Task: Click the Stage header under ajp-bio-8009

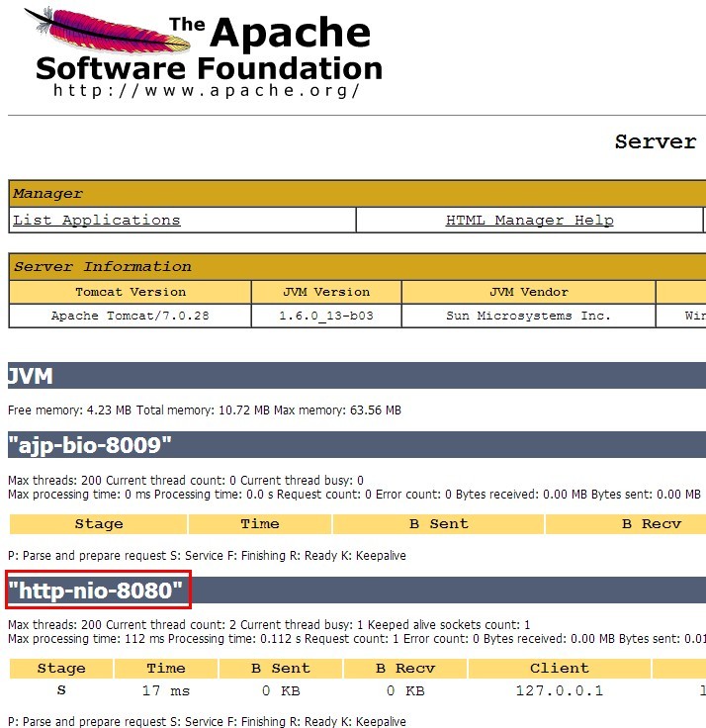Action: pyautogui.click(x=99, y=524)
